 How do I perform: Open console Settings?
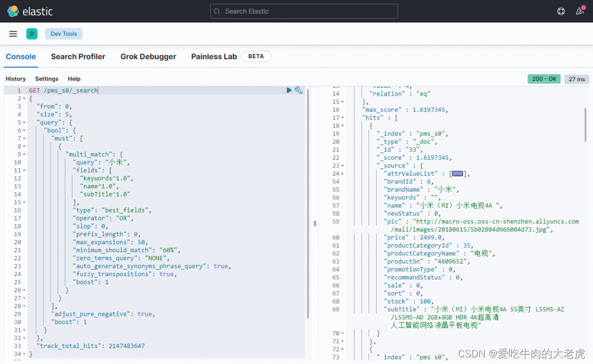pos(47,79)
